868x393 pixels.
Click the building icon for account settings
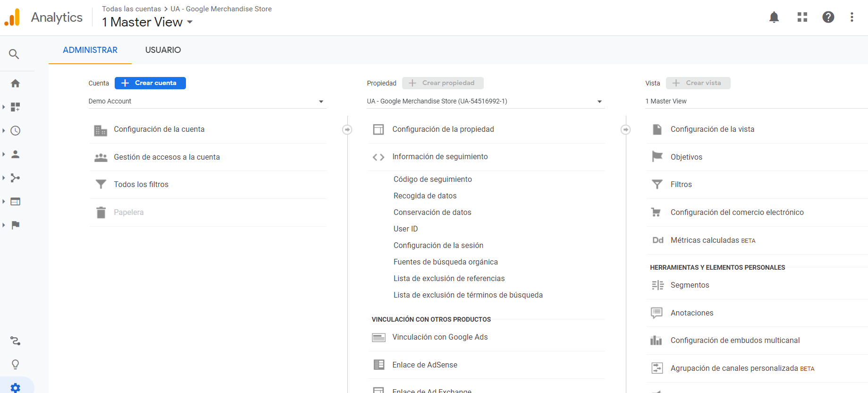coord(101,130)
